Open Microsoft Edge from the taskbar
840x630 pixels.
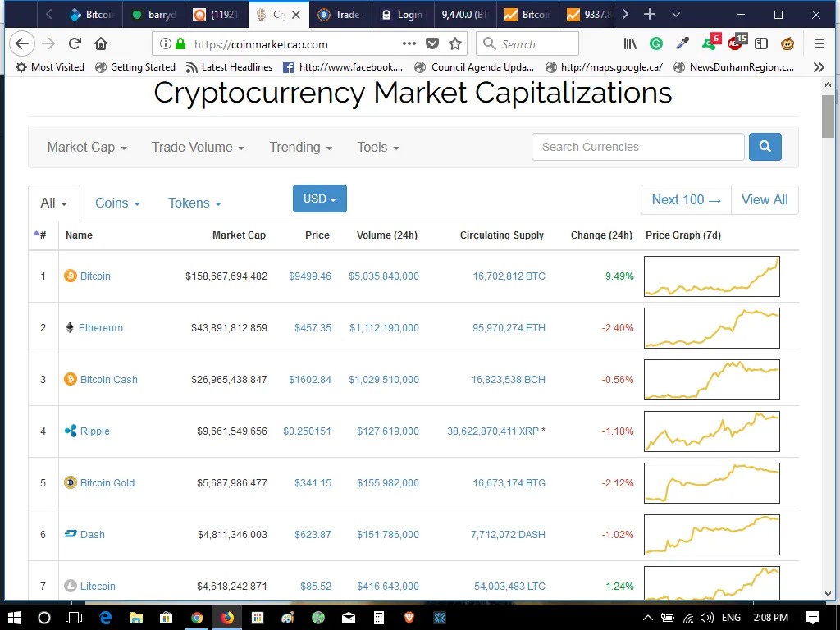pyautogui.click(x=106, y=618)
